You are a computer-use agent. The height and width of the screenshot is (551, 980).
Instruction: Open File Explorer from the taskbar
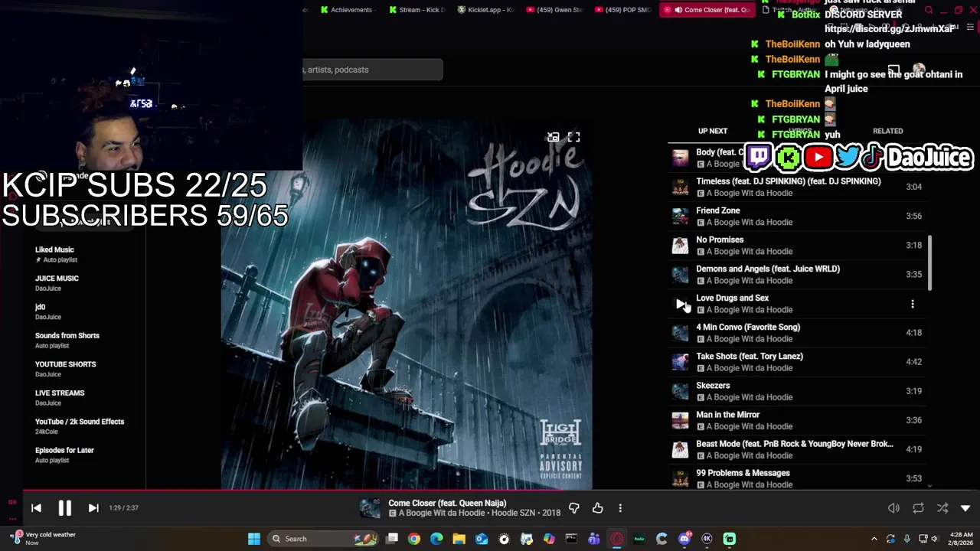click(x=459, y=539)
